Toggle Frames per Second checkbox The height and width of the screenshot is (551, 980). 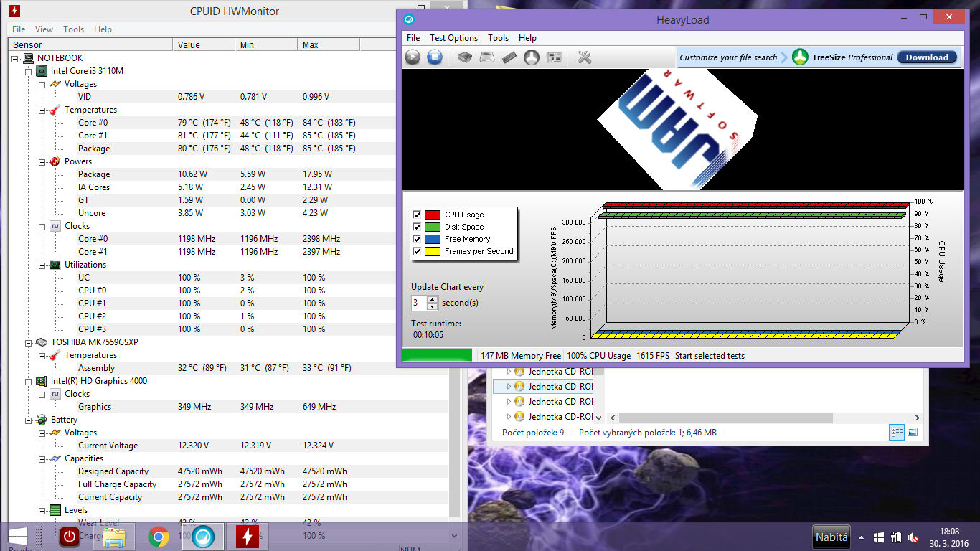417,251
